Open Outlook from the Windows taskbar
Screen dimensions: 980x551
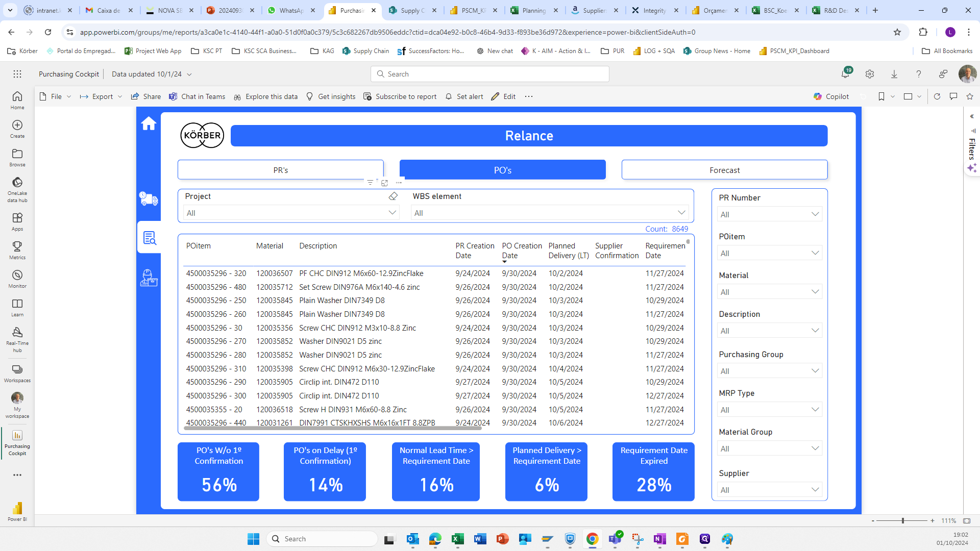pyautogui.click(x=412, y=539)
